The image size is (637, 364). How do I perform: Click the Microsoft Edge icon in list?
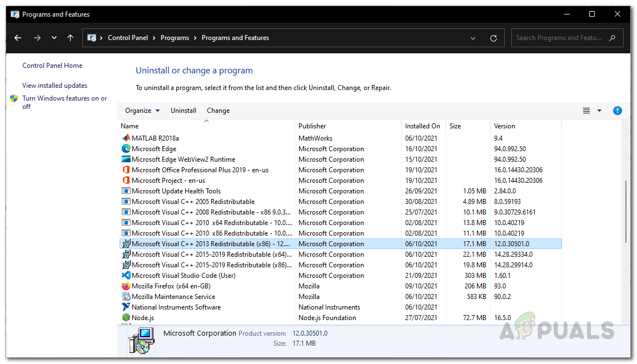[126, 149]
